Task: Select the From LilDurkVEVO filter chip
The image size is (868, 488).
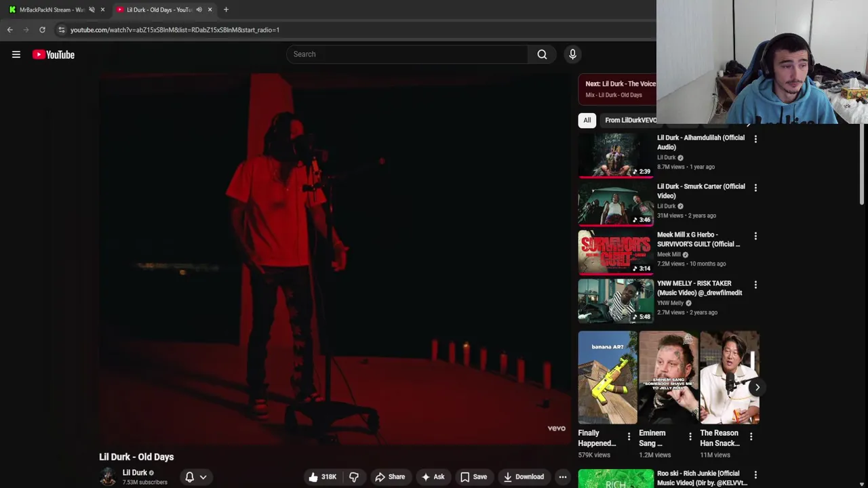Action: coord(631,120)
